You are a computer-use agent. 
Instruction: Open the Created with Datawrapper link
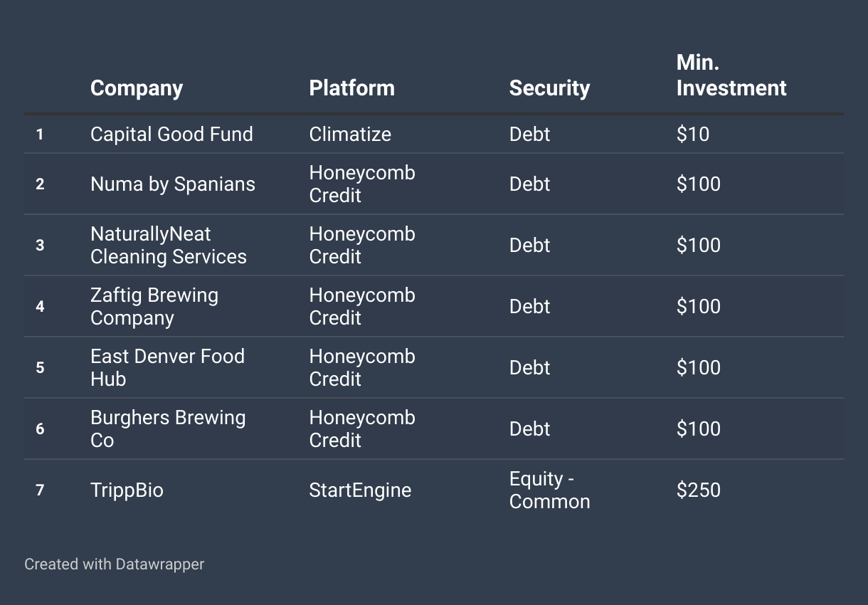(x=115, y=564)
